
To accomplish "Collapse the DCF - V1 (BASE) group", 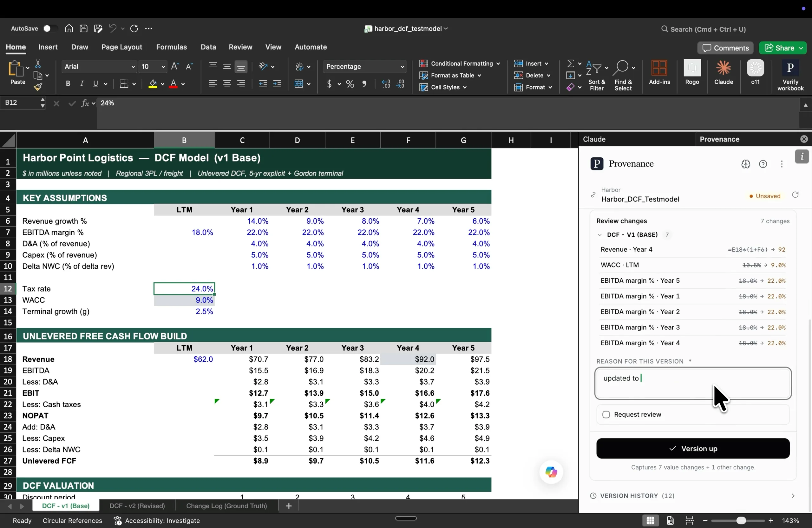I will 599,235.
